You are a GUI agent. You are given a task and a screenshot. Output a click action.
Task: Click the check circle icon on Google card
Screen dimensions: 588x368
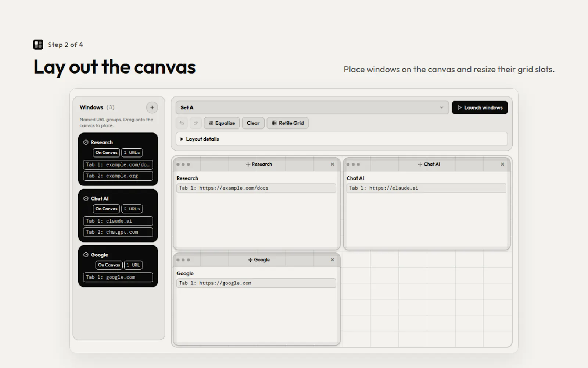pos(86,255)
